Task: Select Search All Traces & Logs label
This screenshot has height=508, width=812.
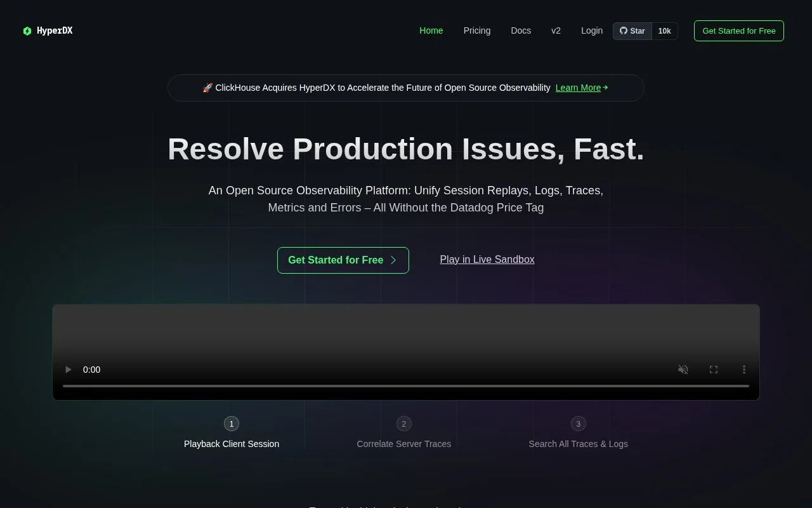Action: 579,444
